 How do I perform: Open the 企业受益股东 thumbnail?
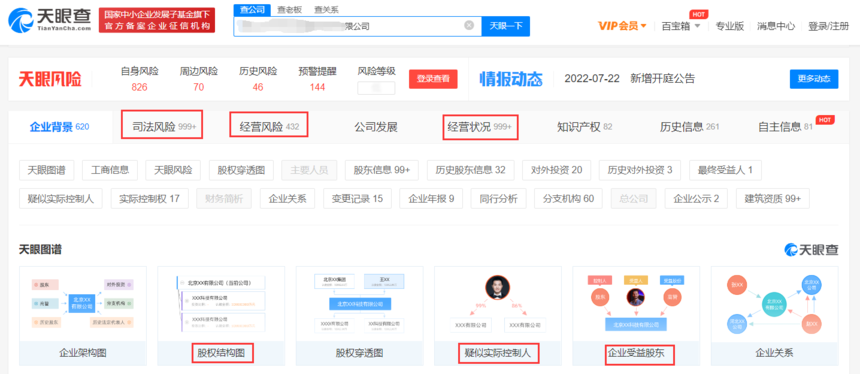636,316
